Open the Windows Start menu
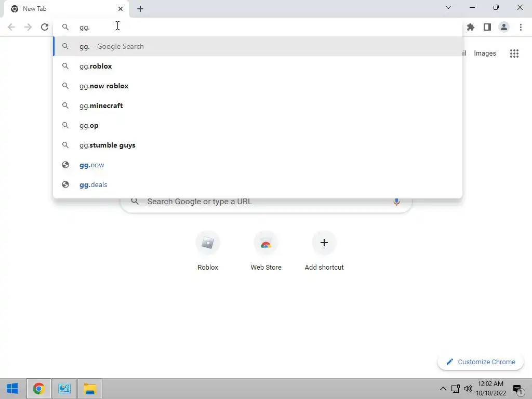Viewport: 532px width, 399px height. pyautogui.click(x=12, y=389)
